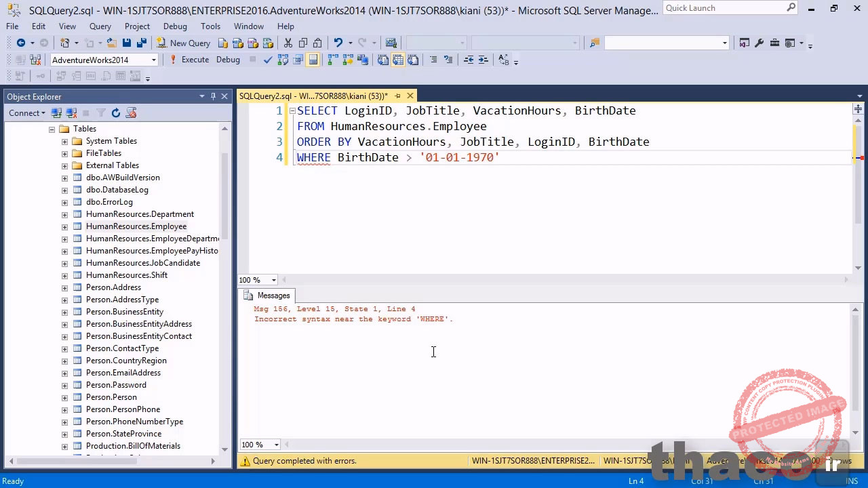
Task: Toggle auto-hide pin on Object Explorer
Action: [x=213, y=96]
